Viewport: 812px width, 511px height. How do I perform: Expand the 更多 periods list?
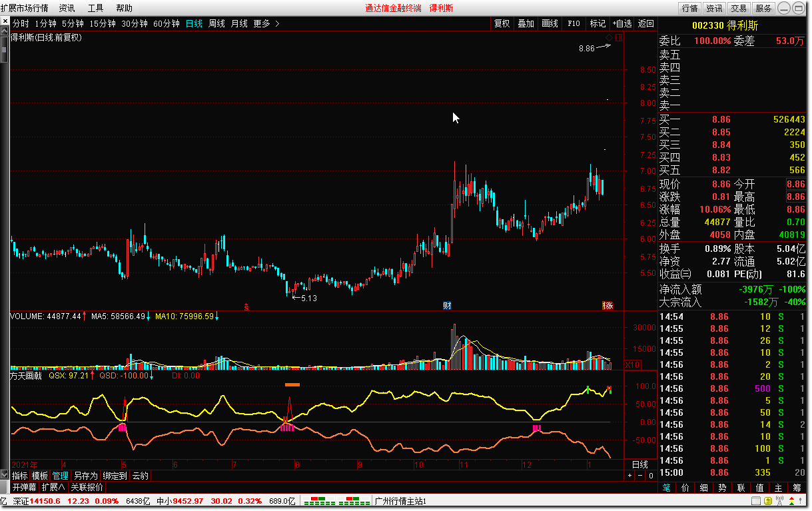pyautogui.click(x=266, y=23)
